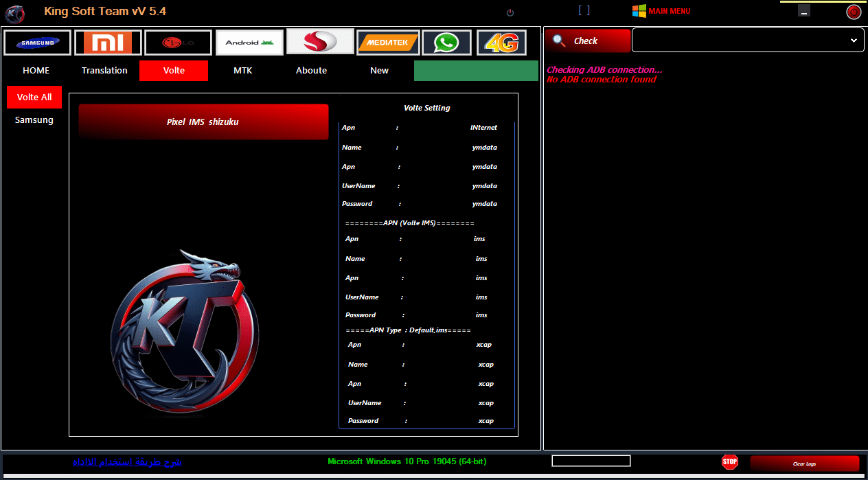Click the Snapdragon icon
The image size is (868, 480).
pos(319,42)
